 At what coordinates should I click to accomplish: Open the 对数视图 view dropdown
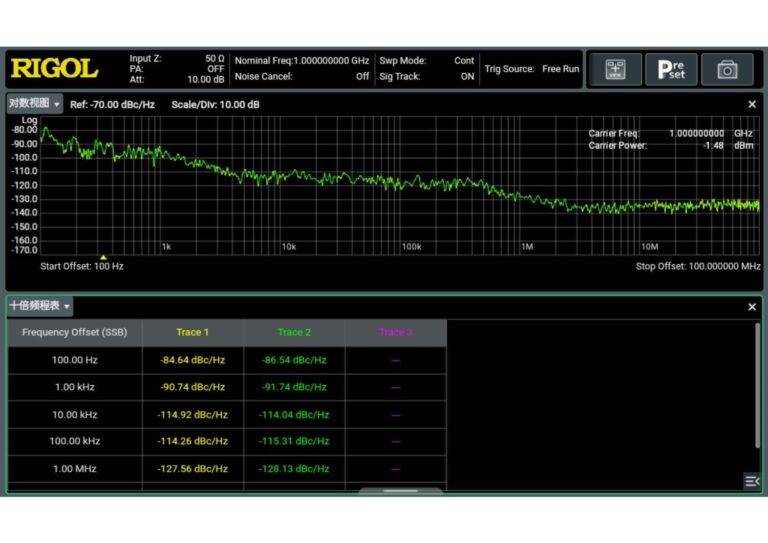35,104
